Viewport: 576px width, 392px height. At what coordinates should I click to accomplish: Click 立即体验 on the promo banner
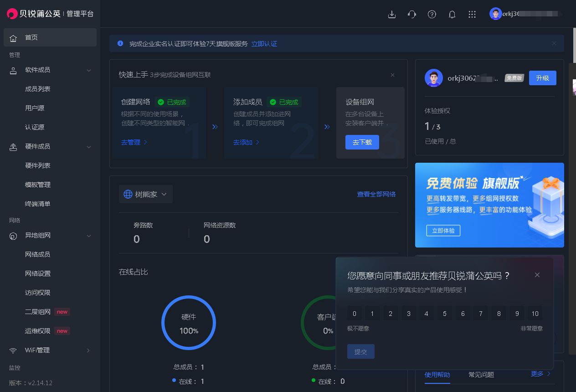(443, 231)
